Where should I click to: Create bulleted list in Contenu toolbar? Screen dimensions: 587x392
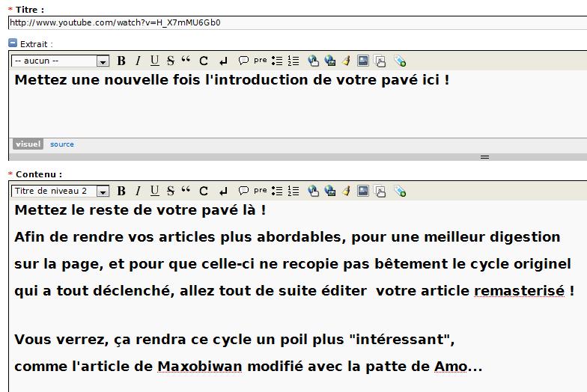(277, 191)
